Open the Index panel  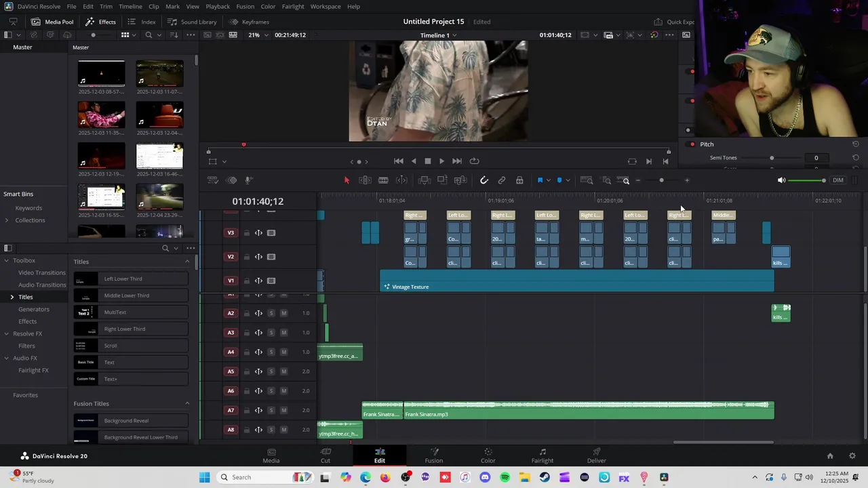point(142,22)
